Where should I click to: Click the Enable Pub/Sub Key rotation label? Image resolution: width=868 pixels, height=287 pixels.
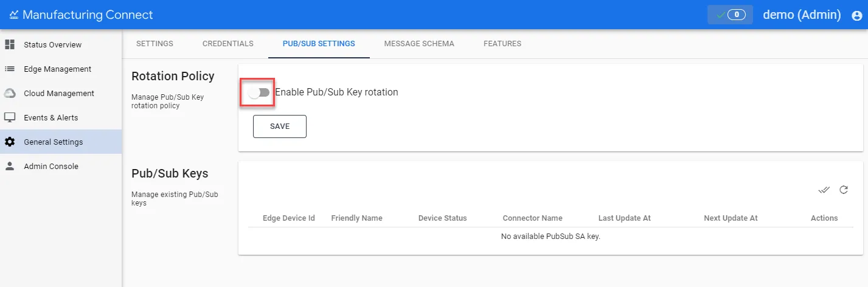[x=336, y=92]
